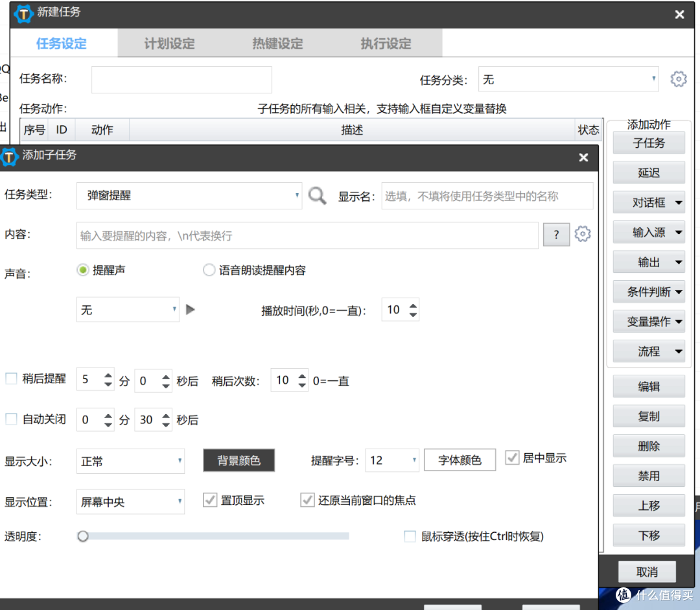Screen dimensions: 700x610
Task: Click the 动作 column header
Action: click(x=102, y=130)
